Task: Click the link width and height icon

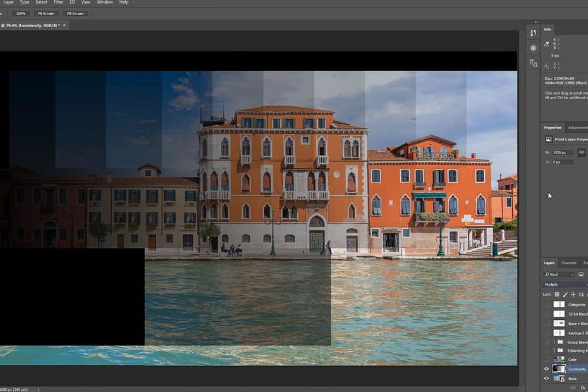Action: click(x=582, y=152)
